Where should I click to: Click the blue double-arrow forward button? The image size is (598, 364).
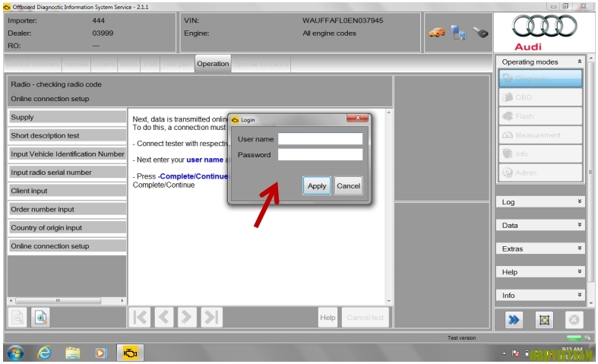coord(514,320)
